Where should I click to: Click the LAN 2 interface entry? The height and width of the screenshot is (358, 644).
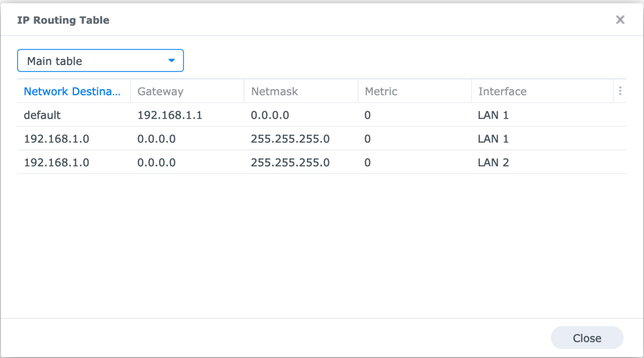point(493,162)
